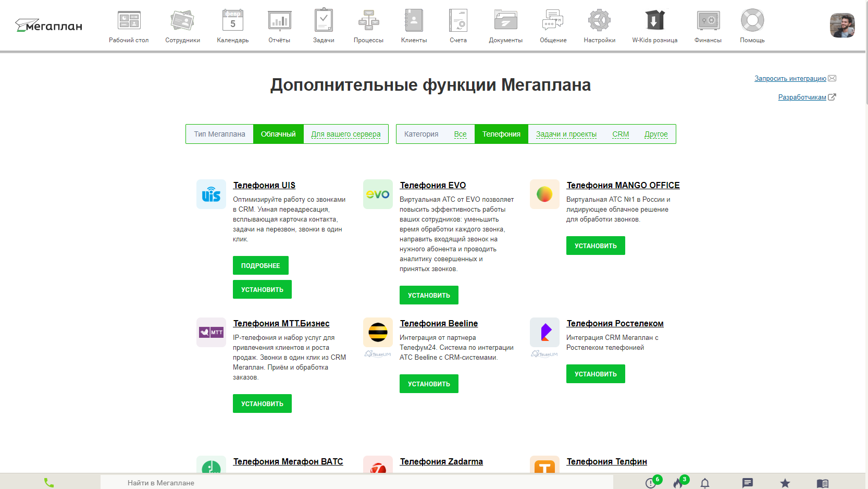Open the Клиенты section
Image resolution: width=868 pixels, height=489 pixels.
tap(414, 26)
